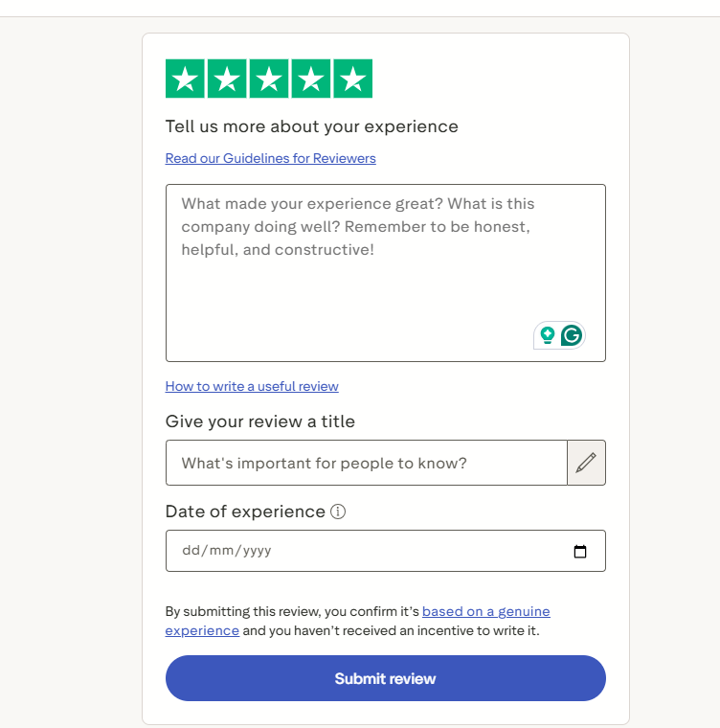720x728 pixels.
Task: Click the Tell us more heading text
Action: click(x=311, y=126)
